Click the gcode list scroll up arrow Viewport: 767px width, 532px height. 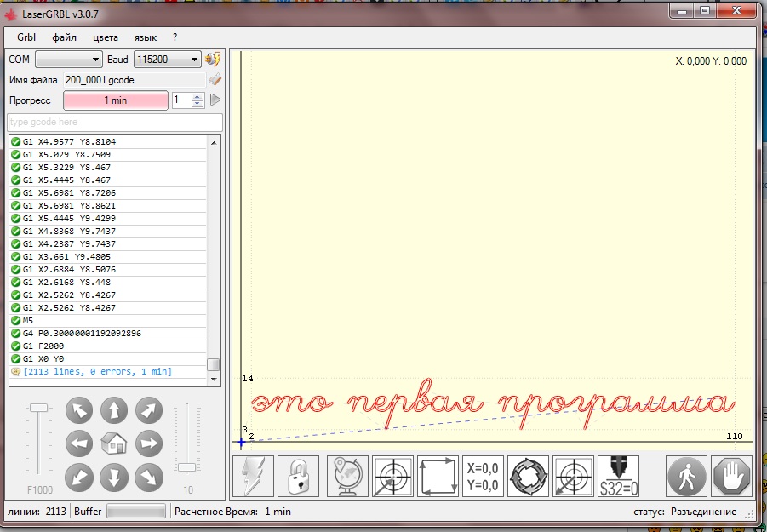(x=214, y=143)
